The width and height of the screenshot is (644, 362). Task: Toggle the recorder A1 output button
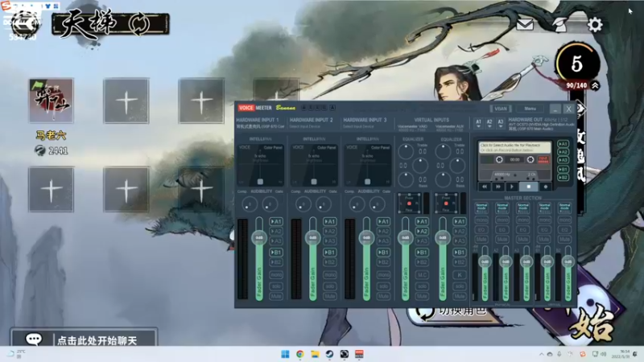coord(563,144)
